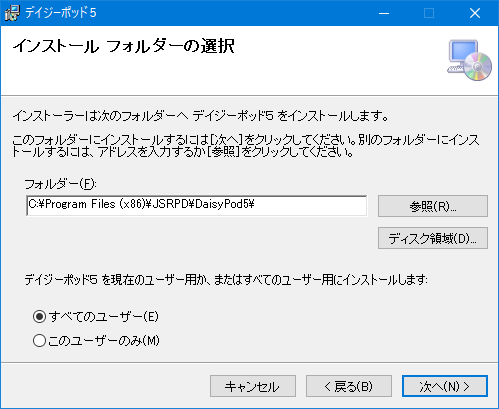Click the フォルダー path input field
Screen dimensions: 499x409
(197, 206)
